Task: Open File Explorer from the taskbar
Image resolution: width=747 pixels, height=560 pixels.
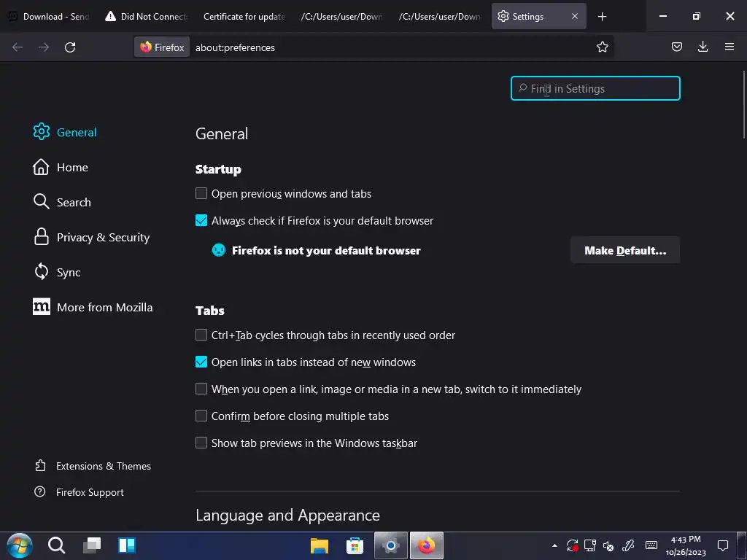Action: [x=320, y=545]
